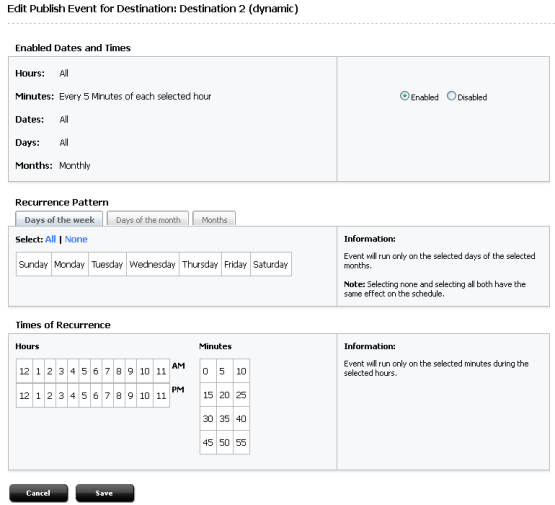The image size is (555, 505).
Task: Select hour 6 in the PM row
Action: [96, 395]
